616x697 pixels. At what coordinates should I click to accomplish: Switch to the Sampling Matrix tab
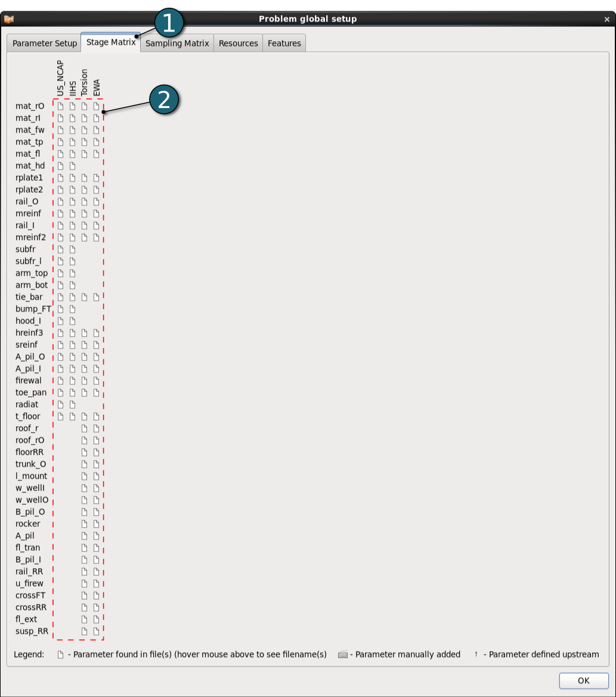[177, 43]
